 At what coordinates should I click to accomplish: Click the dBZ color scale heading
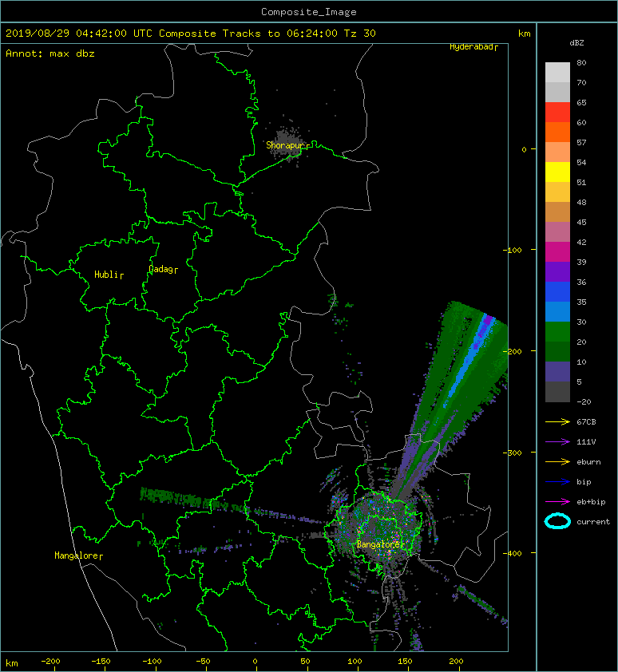coord(576,43)
